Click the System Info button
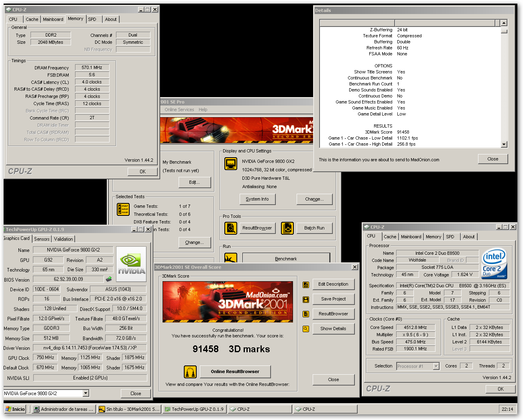 (x=257, y=199)
